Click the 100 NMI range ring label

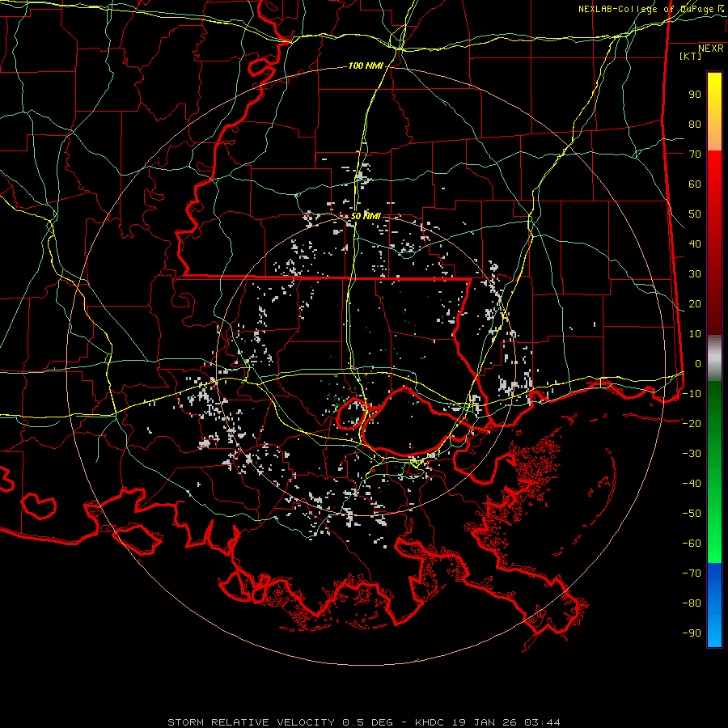coord(366,66)
